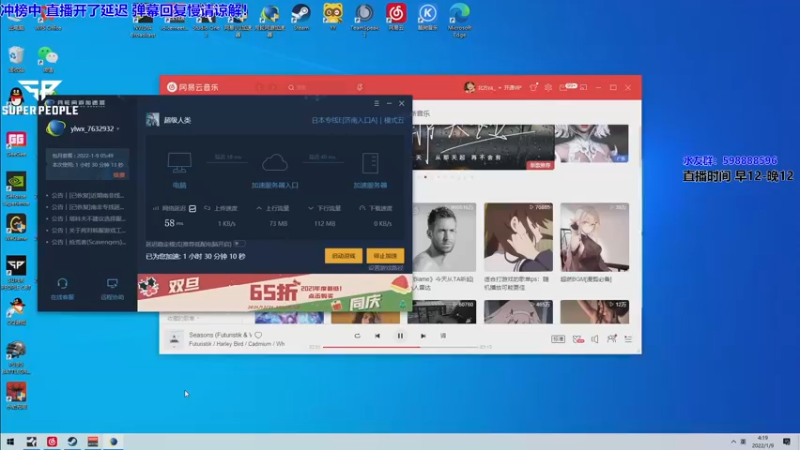Skip to the next track
The height and width of the screenshot is (450, 800).
[423, 336]
